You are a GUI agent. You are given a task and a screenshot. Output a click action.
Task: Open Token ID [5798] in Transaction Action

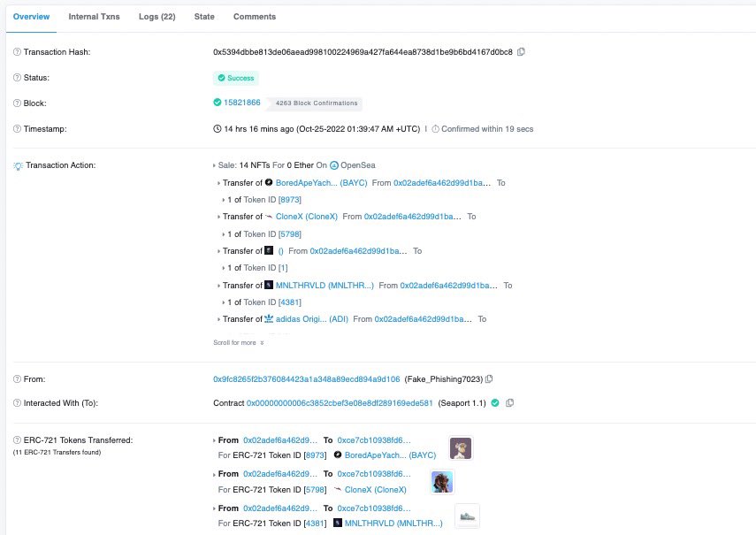[x=290, y=234]
